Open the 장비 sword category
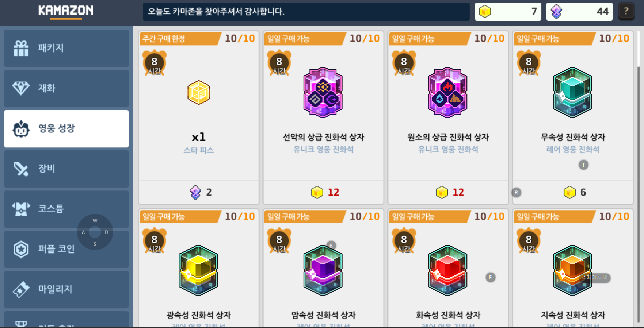Image resolution: width=644 pixels, height=328 pixels. (66, 169)
